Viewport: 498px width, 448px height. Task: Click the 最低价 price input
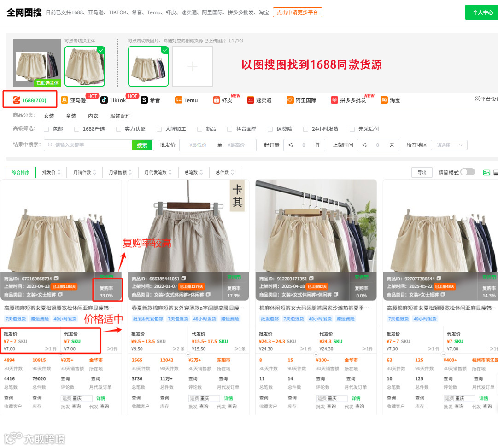tap(198, 145)
